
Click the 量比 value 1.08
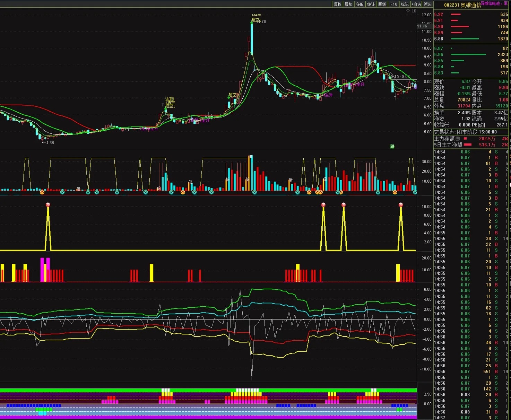pyautogui.click(x=503, y=100)
